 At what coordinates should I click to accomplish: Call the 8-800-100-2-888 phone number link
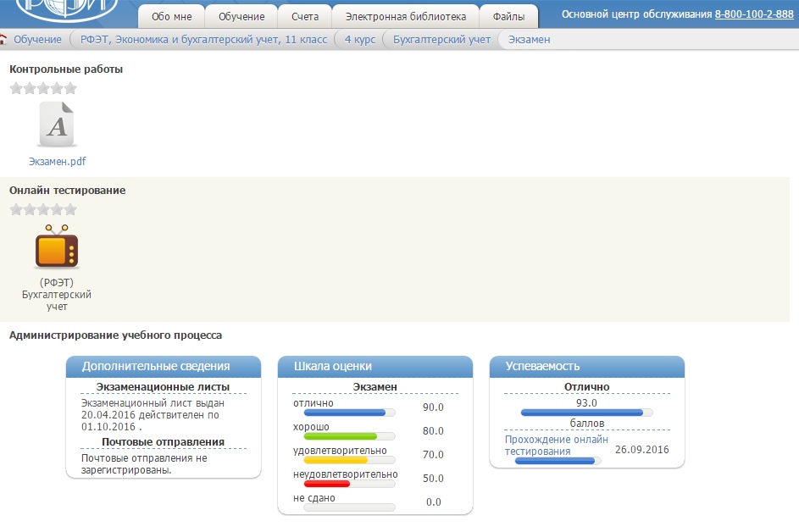tap(754, 14)
